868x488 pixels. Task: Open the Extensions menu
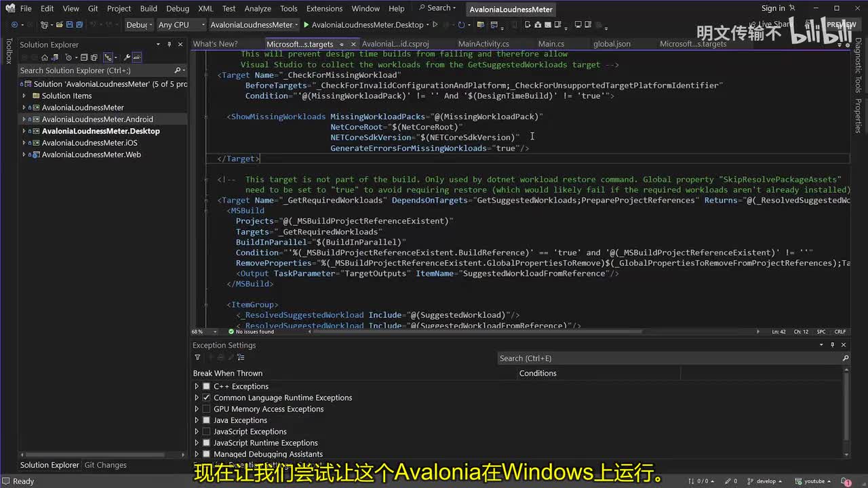pos(324,9)
